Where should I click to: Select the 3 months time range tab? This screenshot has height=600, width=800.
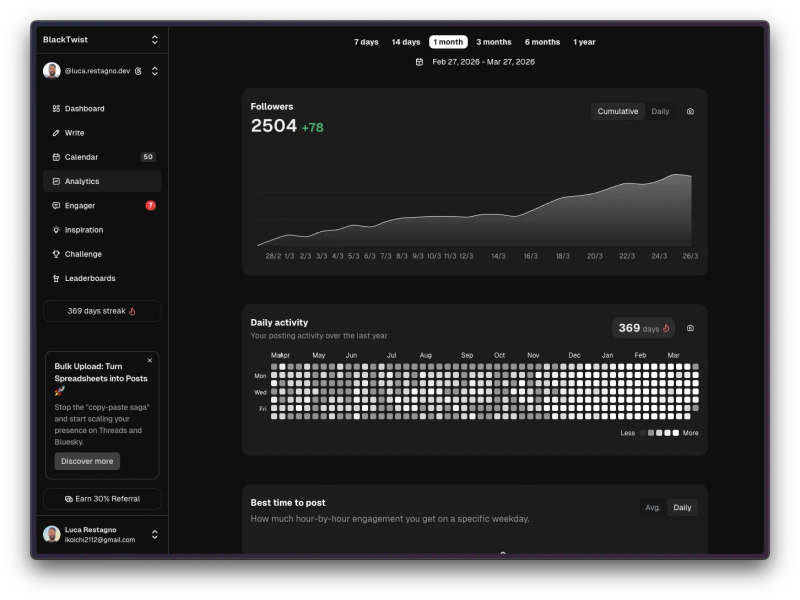point(493,41)
